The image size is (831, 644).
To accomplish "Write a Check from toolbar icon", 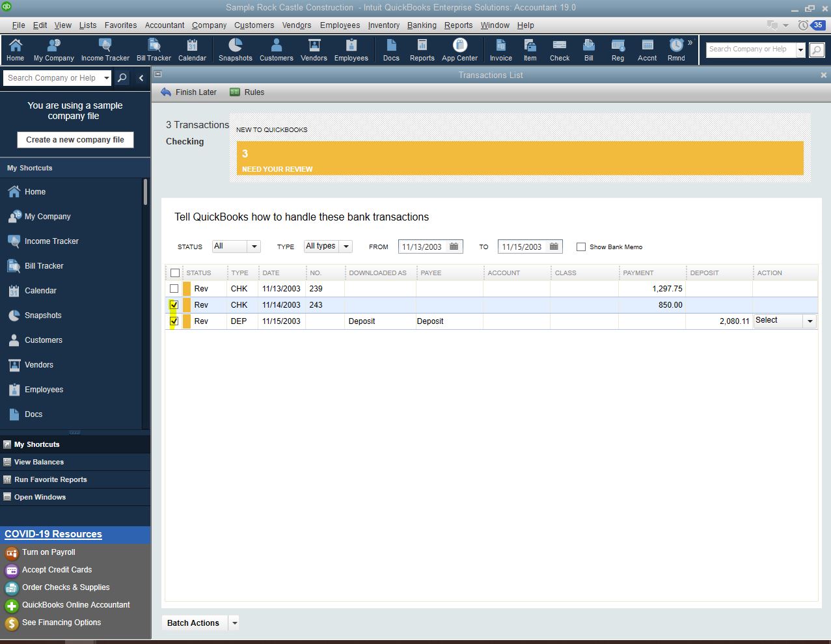I will coord(560,49).
